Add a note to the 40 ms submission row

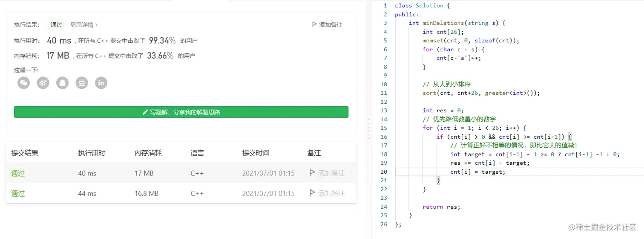(327, 173)
